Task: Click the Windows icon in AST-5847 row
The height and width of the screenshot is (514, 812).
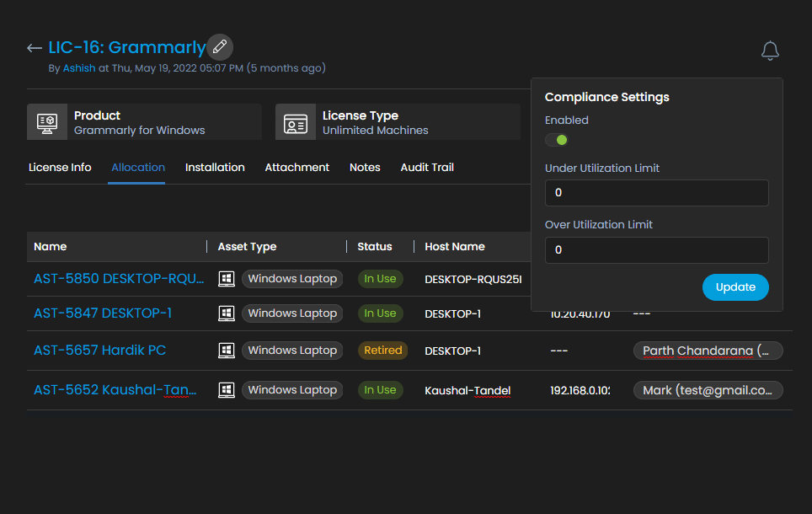Action: pyautogui.click(x=227, y=313)
